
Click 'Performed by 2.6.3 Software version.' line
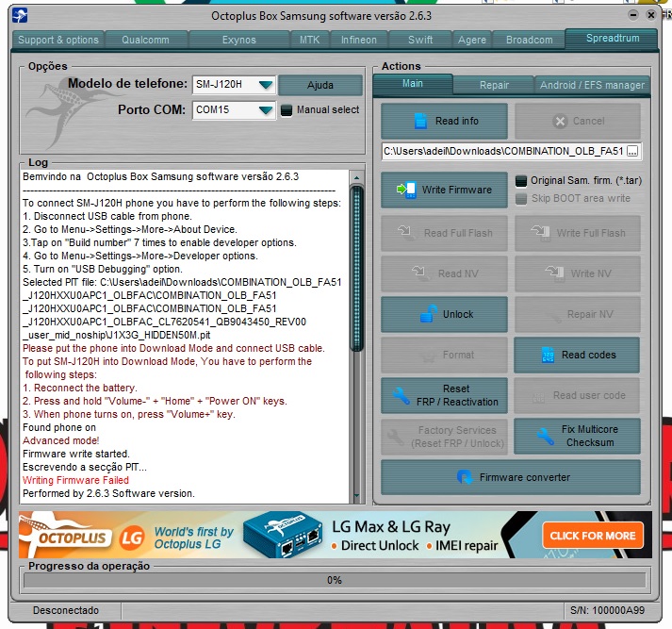(108, 493)
